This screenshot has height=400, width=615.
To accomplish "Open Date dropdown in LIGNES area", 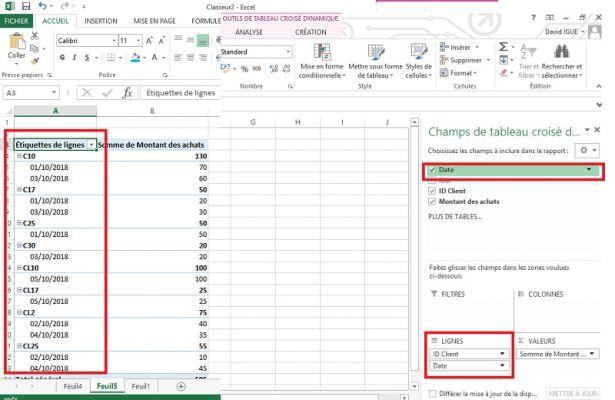I will pos(502,365).
